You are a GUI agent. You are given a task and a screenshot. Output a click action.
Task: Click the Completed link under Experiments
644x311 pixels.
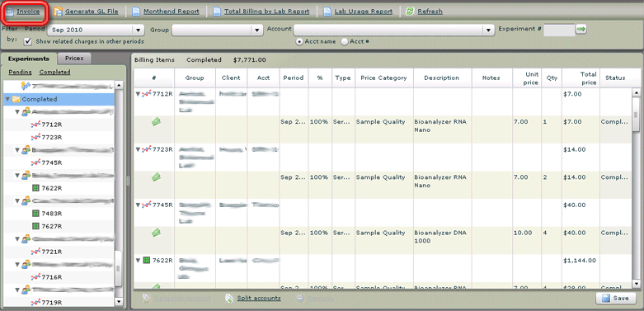(54, 72)
